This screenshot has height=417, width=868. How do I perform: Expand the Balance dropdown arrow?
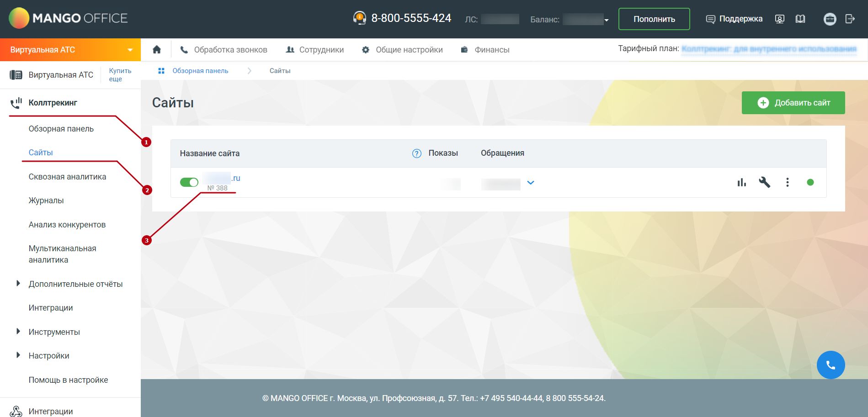(607, 20)
